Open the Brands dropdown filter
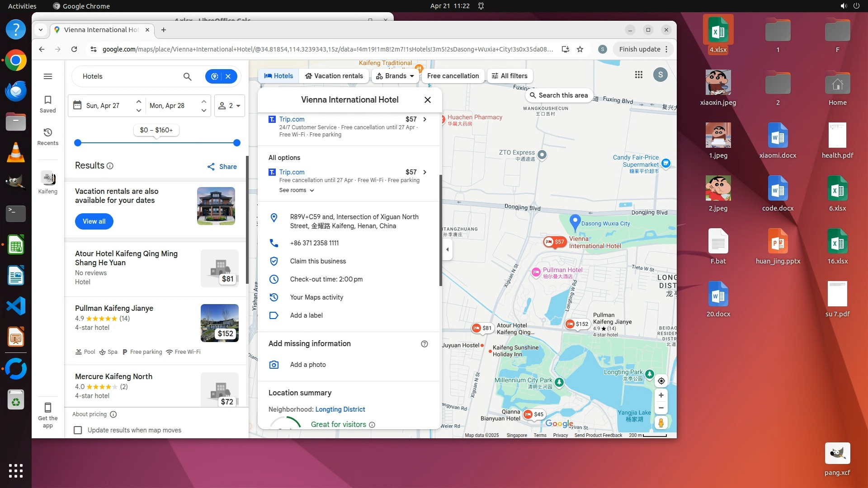The image size is (868, 488). pyautogui.click(x=395, y=76)
